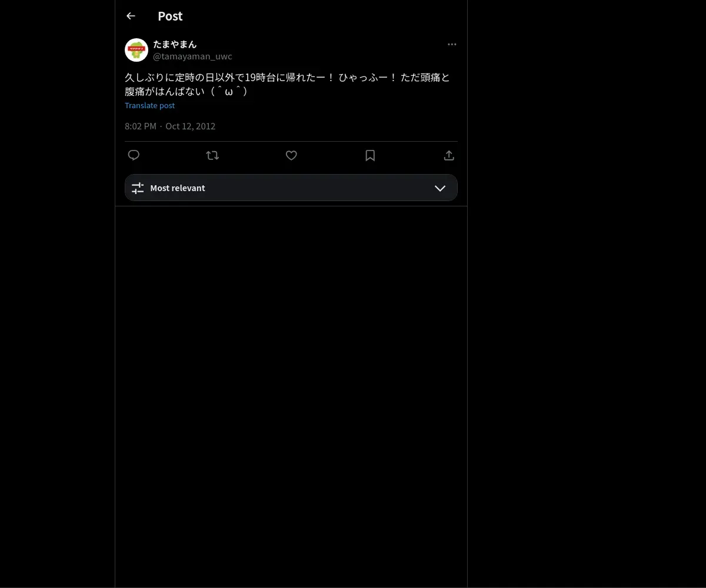Click the first line of Japanese tweet text
706x588 pixels.
pyautogui.click(x=287, y=77)
